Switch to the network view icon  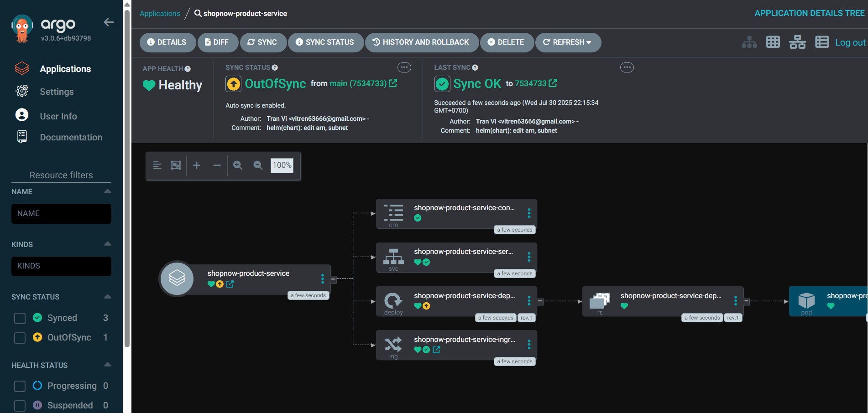point(797,42)
